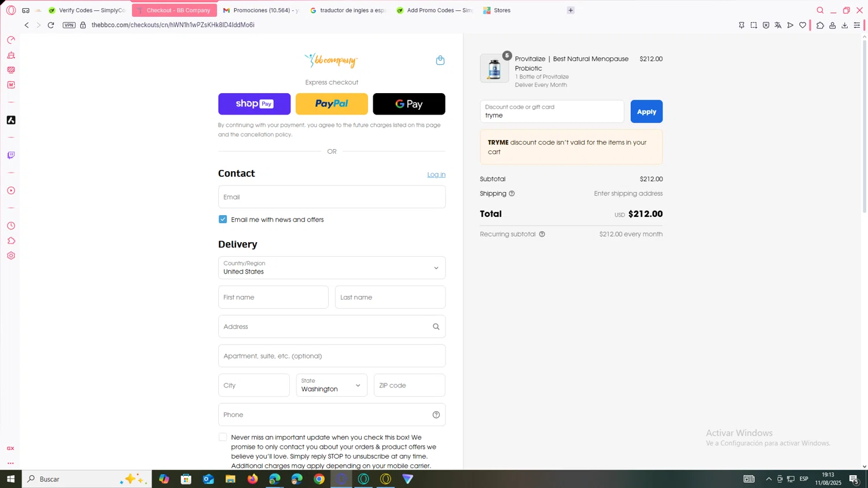Viewport: 868px width, 488px height.
Task: Click the phone field help icon
Action: click(x=436, y=415)
